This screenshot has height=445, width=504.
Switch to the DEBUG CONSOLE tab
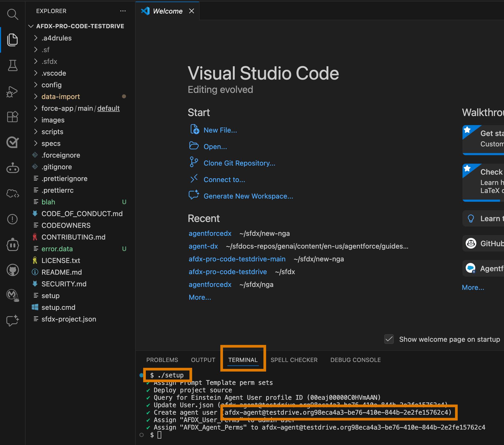click(x=356, y=360)
